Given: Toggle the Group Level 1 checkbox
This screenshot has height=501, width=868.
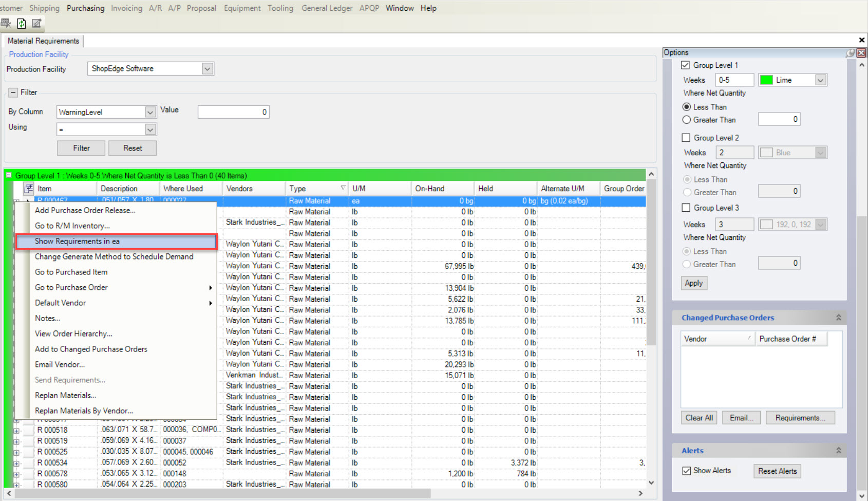Looking at the screenshot, I should click(685, 65).
